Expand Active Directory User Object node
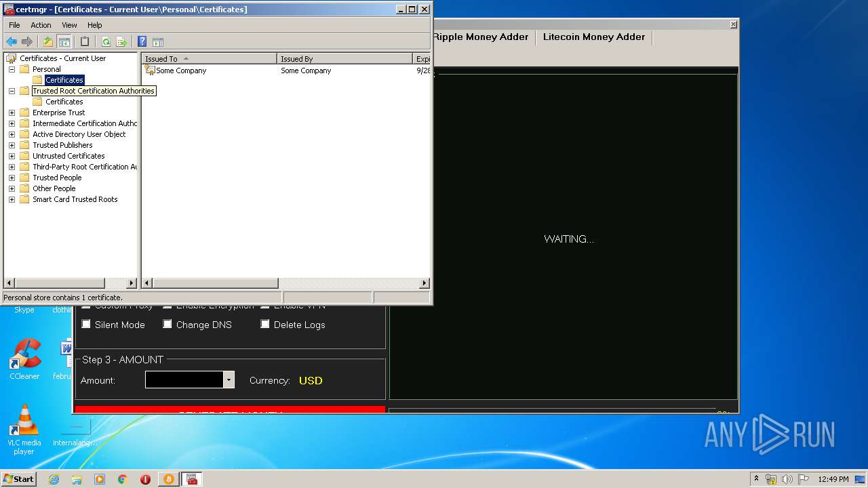 12,134
